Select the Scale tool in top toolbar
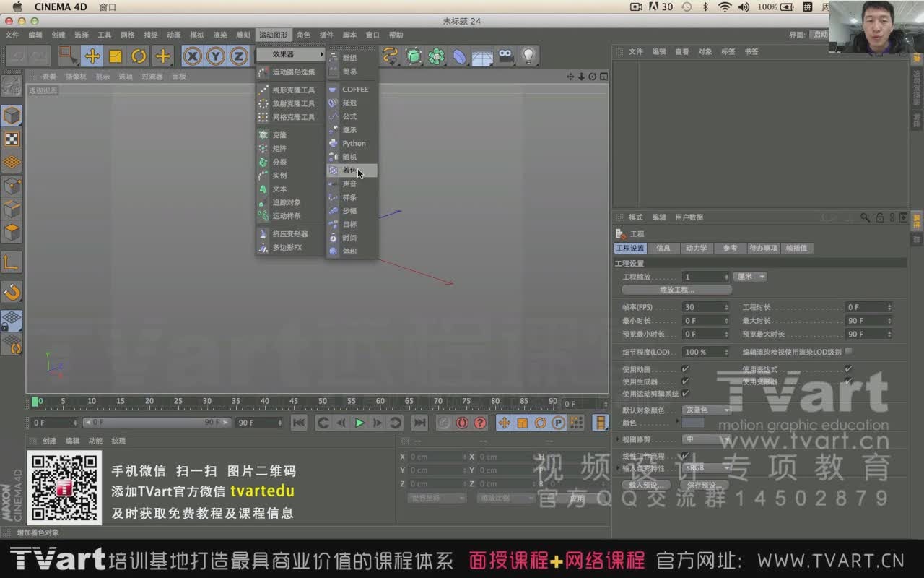924x578 pixels. point(115,56)
